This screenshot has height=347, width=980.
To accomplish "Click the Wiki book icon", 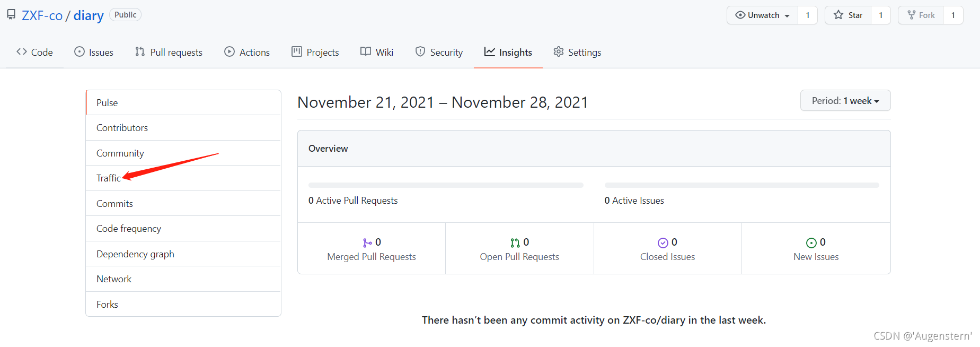I will tap(366, 51).
